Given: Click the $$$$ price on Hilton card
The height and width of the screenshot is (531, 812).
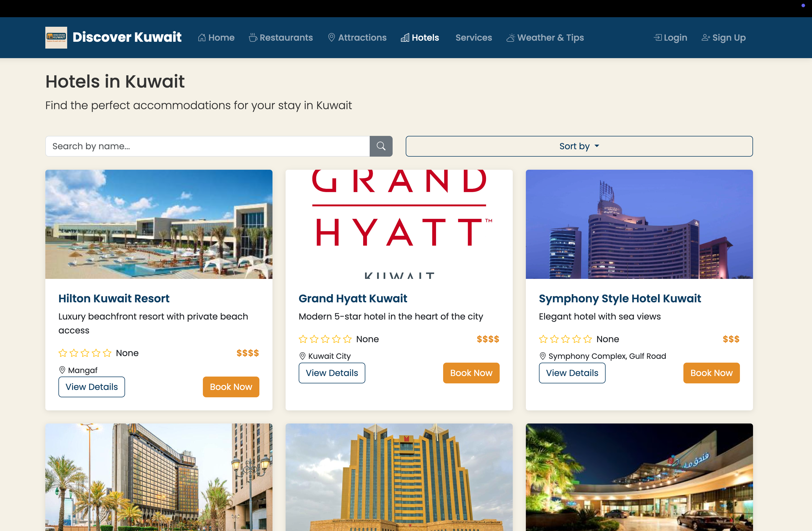Looking at the screenshot, I should click(x=248, y=353).
